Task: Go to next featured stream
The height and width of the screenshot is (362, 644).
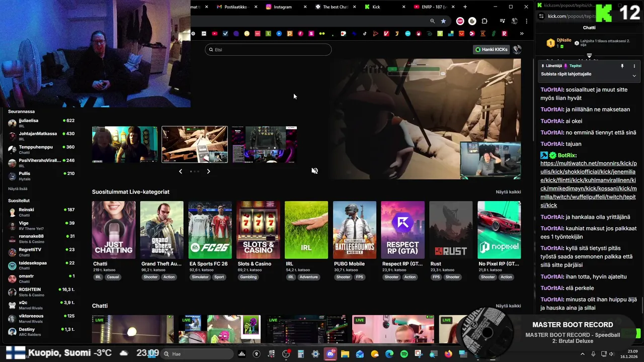Action: tap(208, 171)
